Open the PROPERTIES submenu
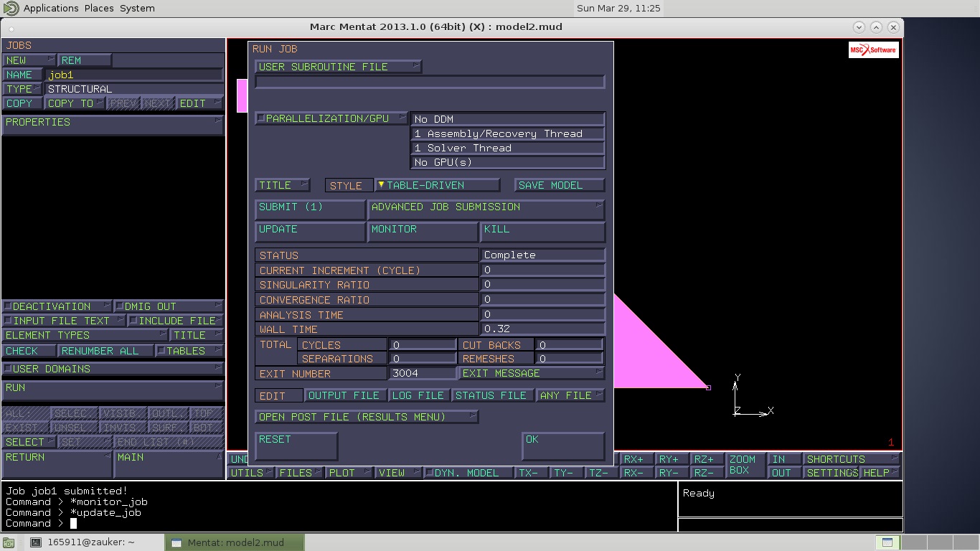Viewport: 980px width, 551px height. click(x=113, y=125)
